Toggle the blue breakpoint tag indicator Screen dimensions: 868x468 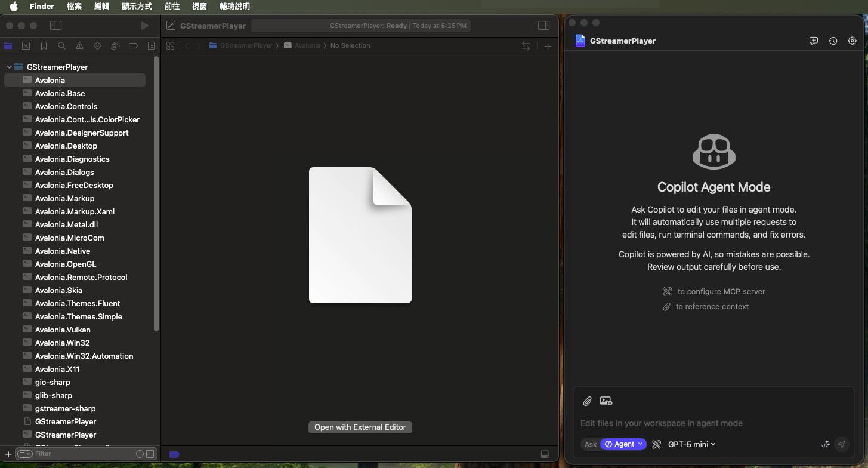(174, 454)
